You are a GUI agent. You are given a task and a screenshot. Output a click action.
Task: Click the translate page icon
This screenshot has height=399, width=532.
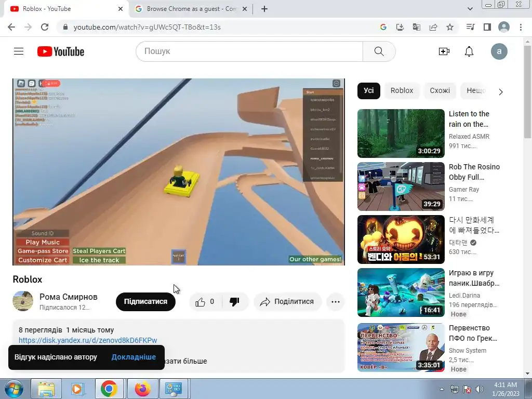click(x=417, y=27)
